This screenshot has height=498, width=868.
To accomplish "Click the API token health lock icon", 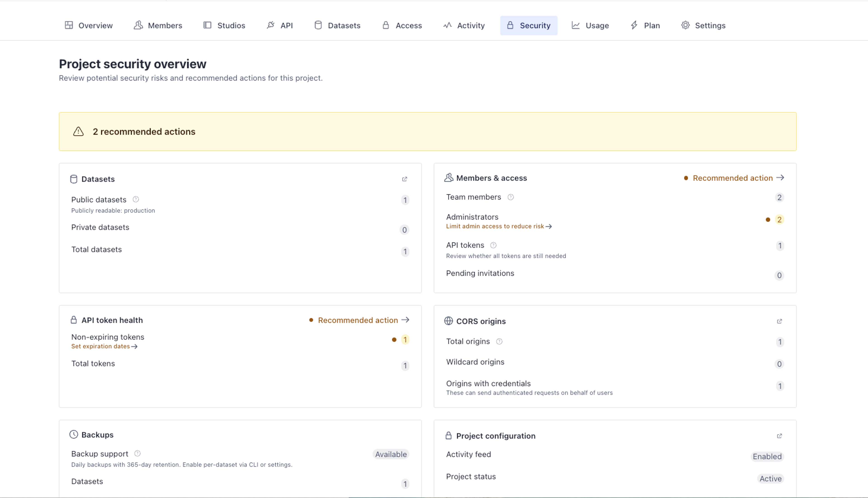I will click(73, 320).
